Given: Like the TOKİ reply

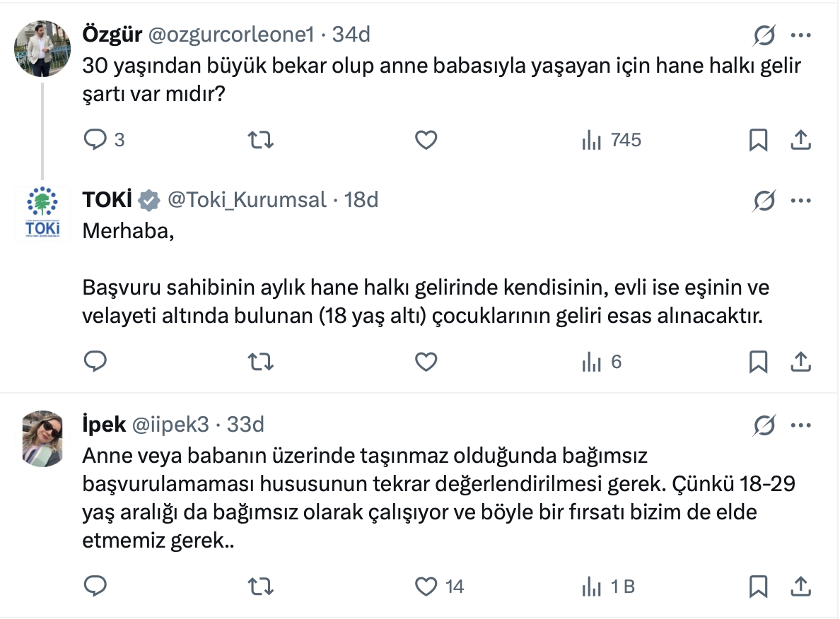Looking at the screenshot, I should point(426,362).
